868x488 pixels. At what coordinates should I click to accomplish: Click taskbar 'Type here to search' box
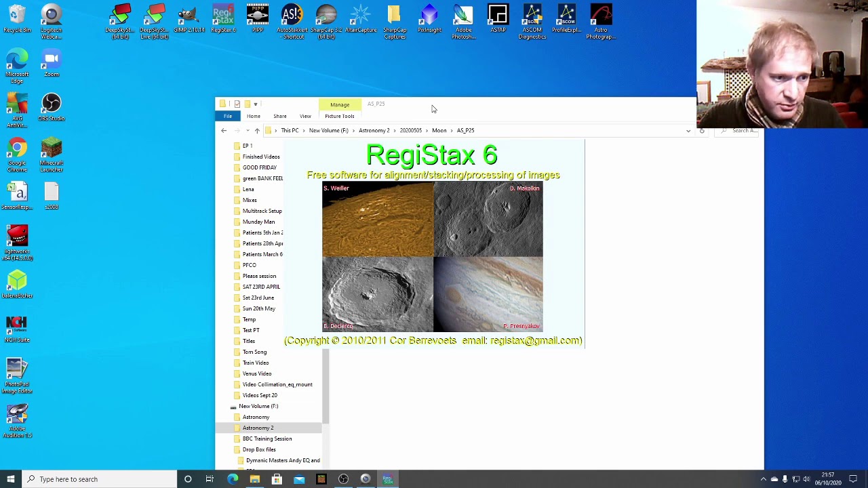coord(99,479)
